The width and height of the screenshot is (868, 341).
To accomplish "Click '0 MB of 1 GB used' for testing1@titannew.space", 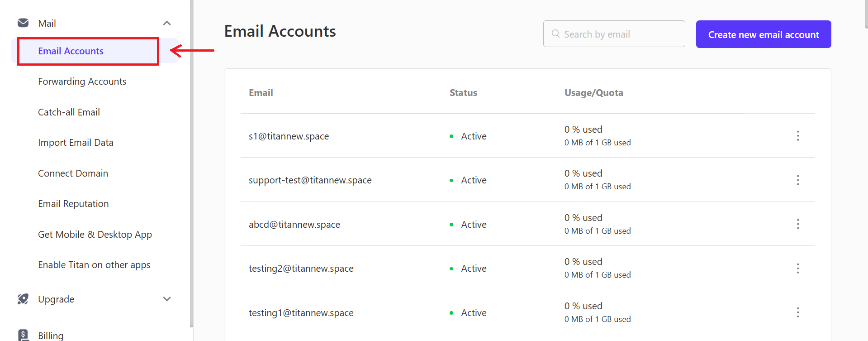I will click(598, 319).
